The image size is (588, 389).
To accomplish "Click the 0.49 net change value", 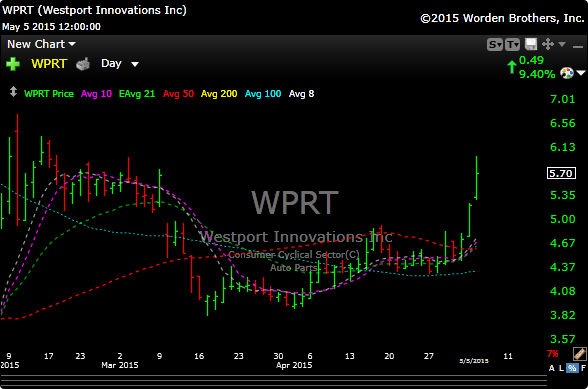I will [531, 60].
